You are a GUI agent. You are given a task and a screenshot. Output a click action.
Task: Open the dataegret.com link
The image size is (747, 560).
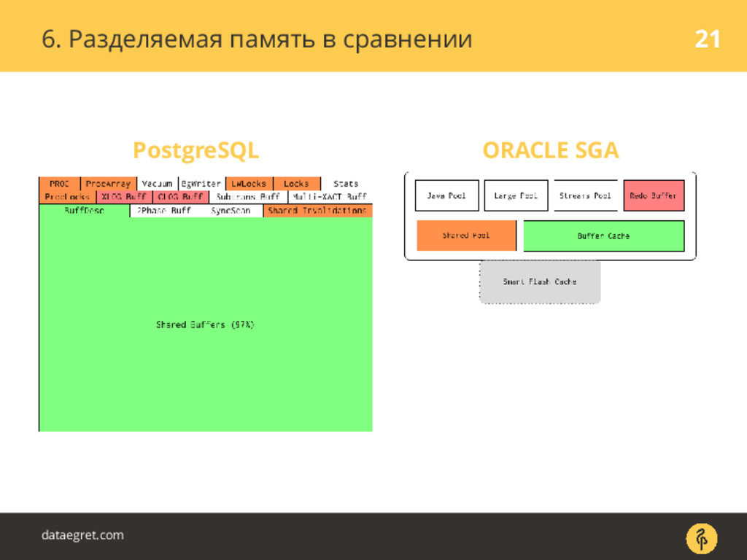pyautogui.click(x=82, y=534)
